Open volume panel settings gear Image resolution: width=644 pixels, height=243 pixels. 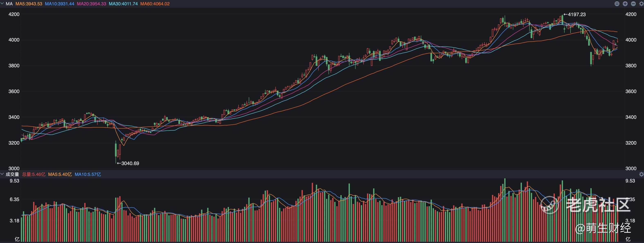click(x=641, y=174)
